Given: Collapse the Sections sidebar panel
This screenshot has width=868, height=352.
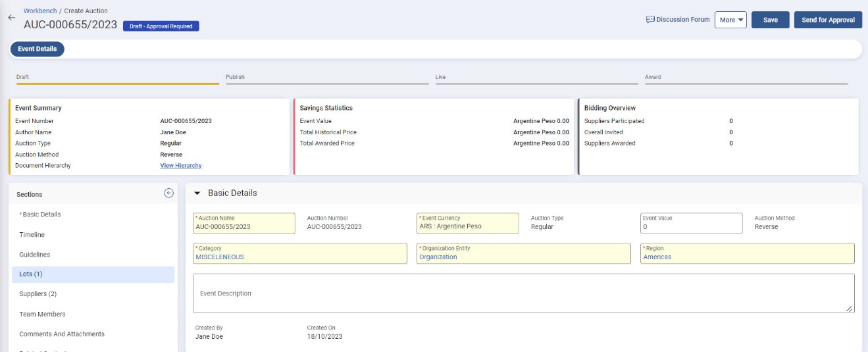Looking at the screenshot, I should pyautogui.click(x=168, y=193).
